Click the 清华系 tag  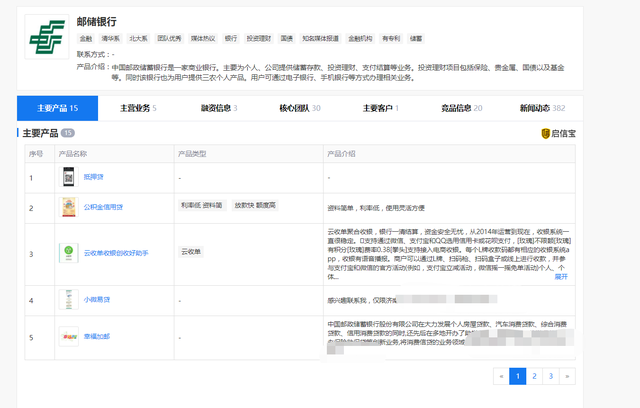(111, 38)
